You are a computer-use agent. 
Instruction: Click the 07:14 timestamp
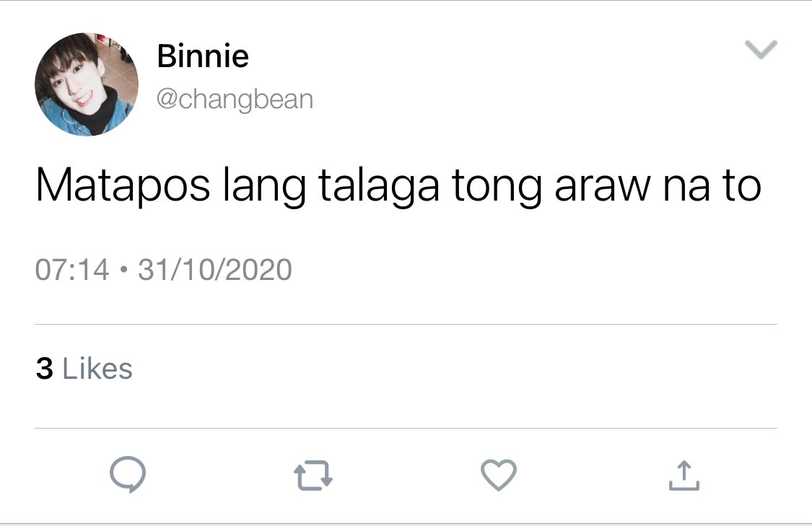(72, 270)
